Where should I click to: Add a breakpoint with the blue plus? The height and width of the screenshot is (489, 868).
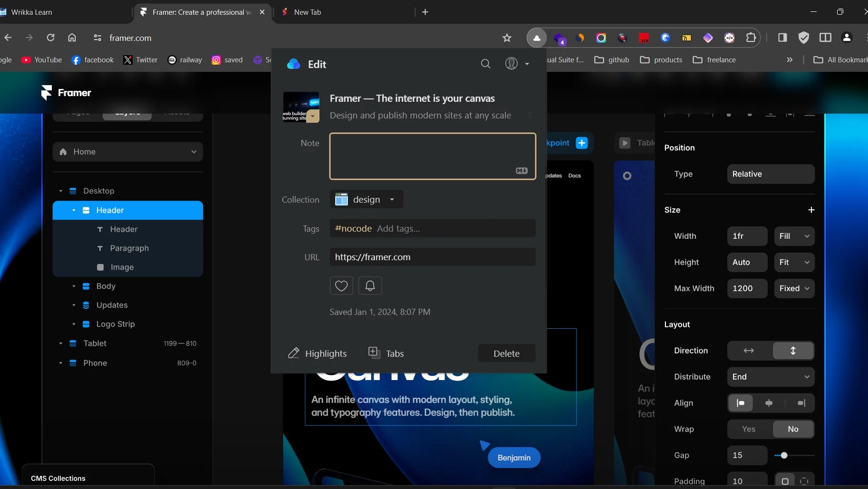[x=582, y=143]
